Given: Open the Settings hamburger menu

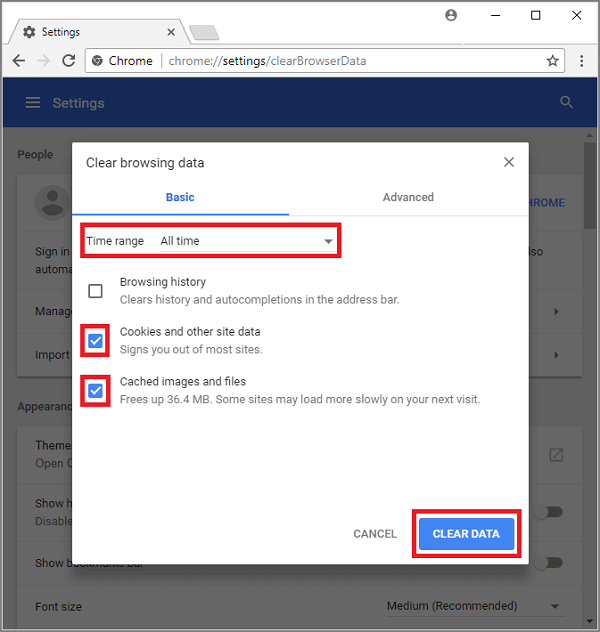Looking at the screenshot, I should 33,103.
